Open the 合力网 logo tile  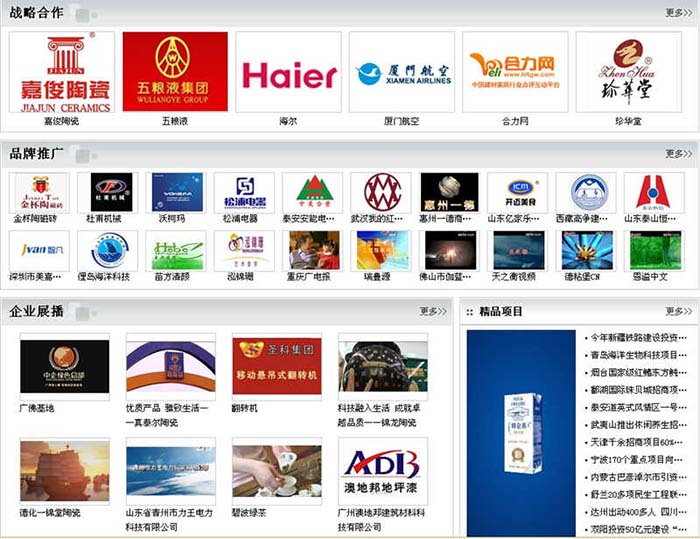(x=515, y=73)
